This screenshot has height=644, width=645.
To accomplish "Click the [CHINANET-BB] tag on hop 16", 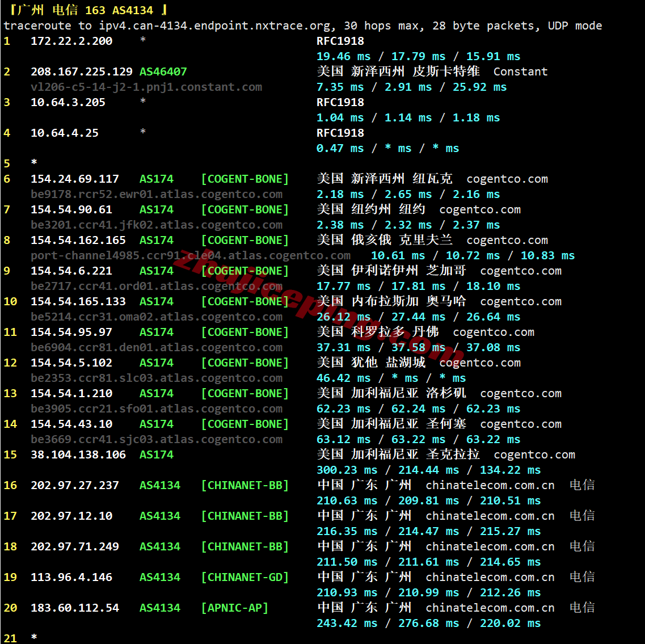I will [244, 486].
